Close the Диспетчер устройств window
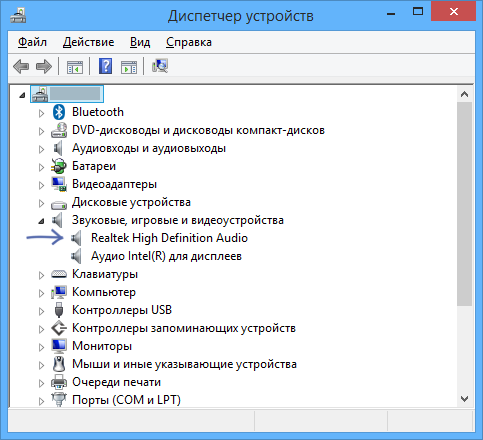 tap(453, 12)
